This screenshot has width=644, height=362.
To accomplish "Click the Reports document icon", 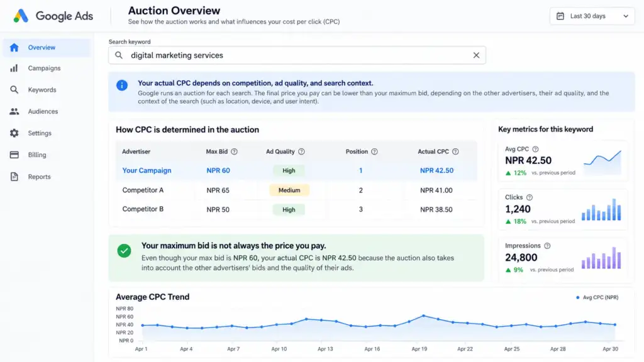I will coord(14,177).
